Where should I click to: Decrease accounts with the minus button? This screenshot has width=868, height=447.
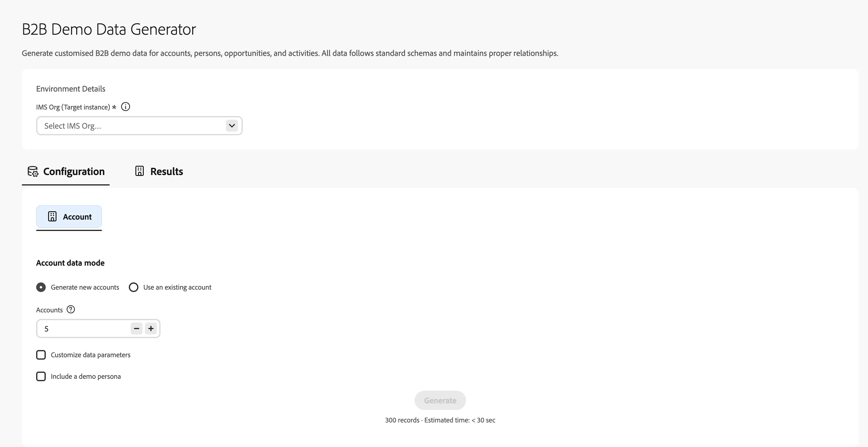coord(137,328)
